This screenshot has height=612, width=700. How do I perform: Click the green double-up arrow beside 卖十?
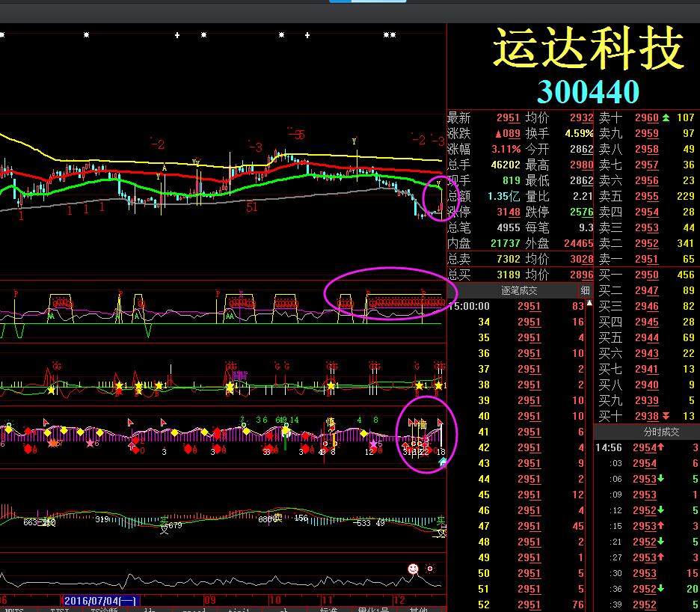(666, 118)
